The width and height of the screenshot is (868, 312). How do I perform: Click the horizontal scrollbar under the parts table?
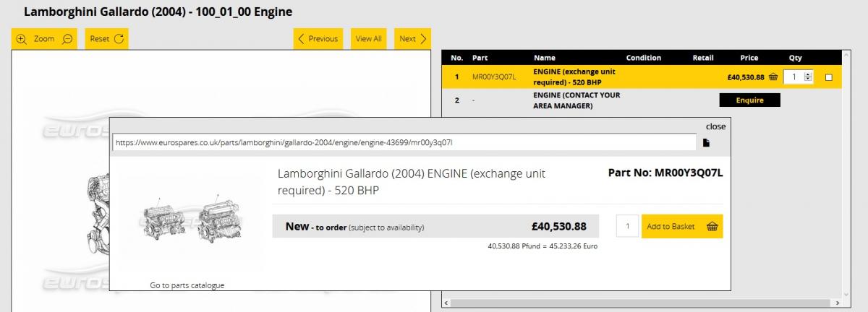pyautogui.click(x=644, y=303)
